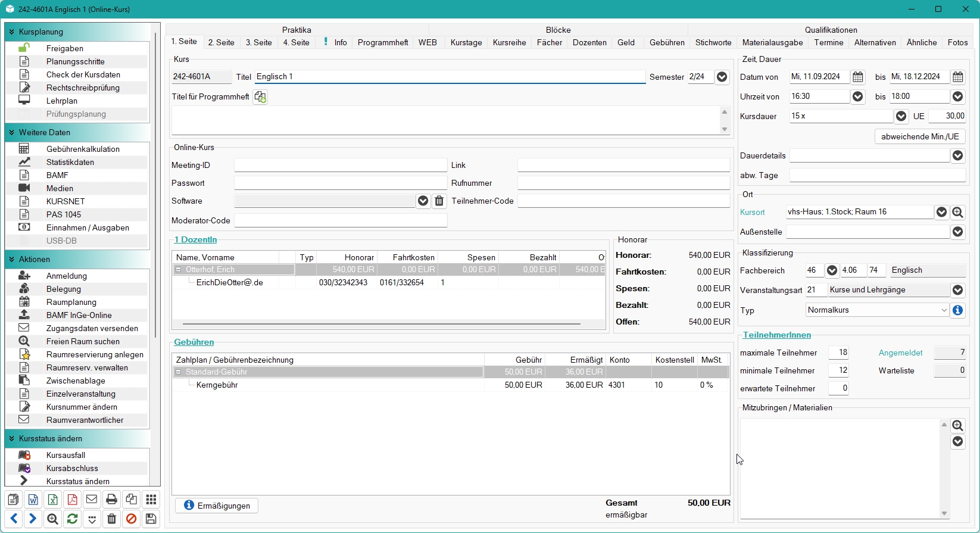Collapse the Otterhof, Erich tree row

tap(178, 270)
